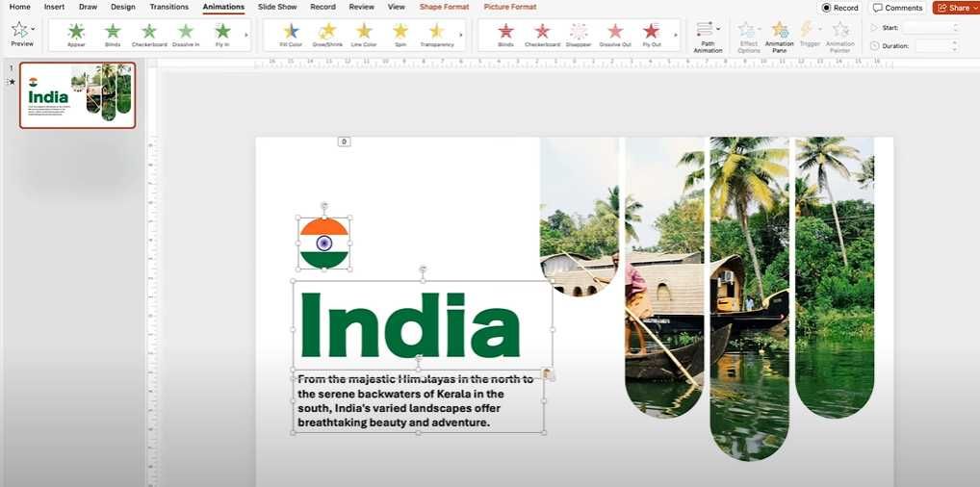Open the Picture Format tab

(510, 7)
